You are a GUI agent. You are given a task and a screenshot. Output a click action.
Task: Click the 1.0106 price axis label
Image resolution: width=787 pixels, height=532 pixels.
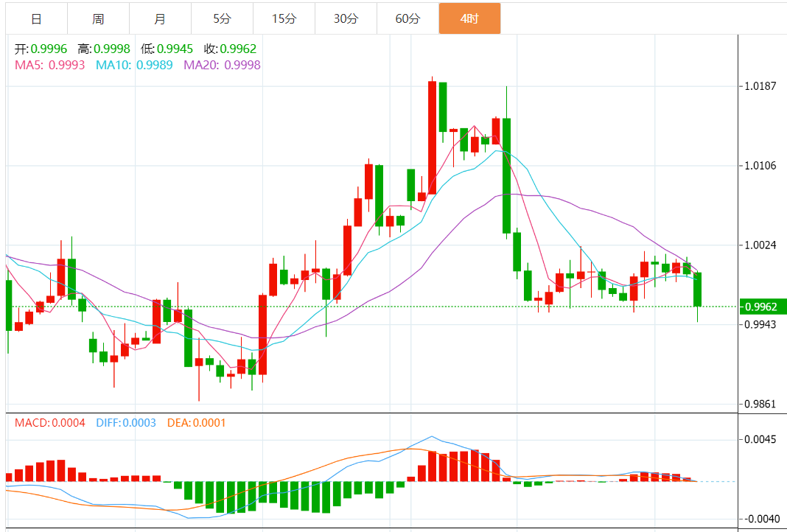[760, 166]
